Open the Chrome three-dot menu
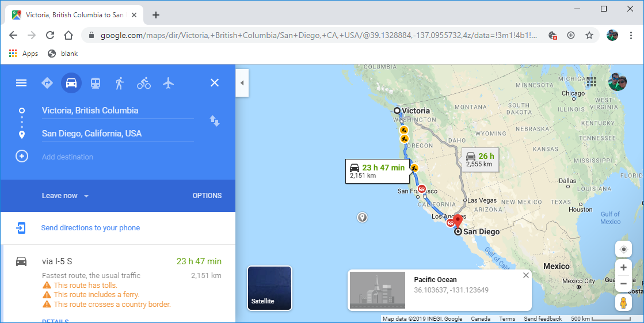The width and height of the screenshot is (644, 323). [x=631, y=35]
